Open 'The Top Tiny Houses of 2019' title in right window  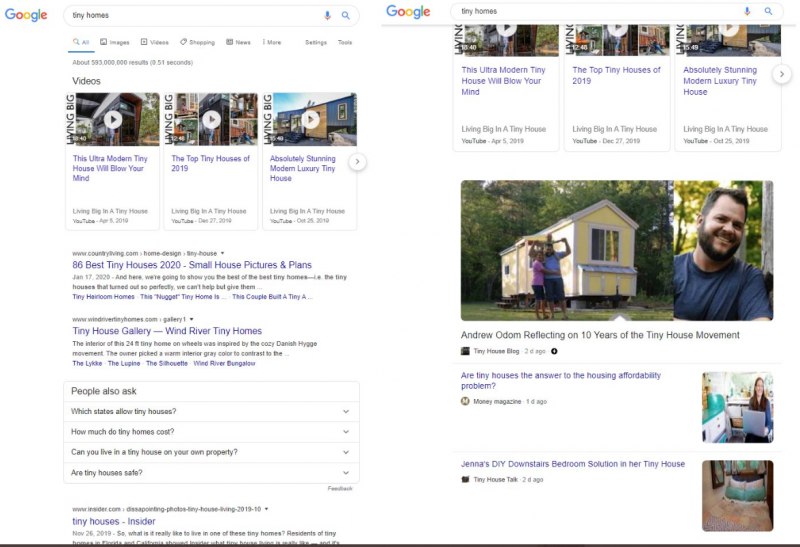click(x=616, y=75)
